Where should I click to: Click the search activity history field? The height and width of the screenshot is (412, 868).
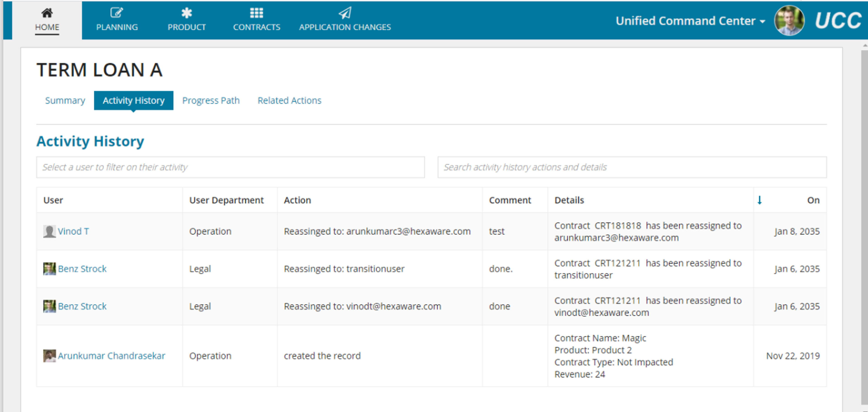pos(632,167)
